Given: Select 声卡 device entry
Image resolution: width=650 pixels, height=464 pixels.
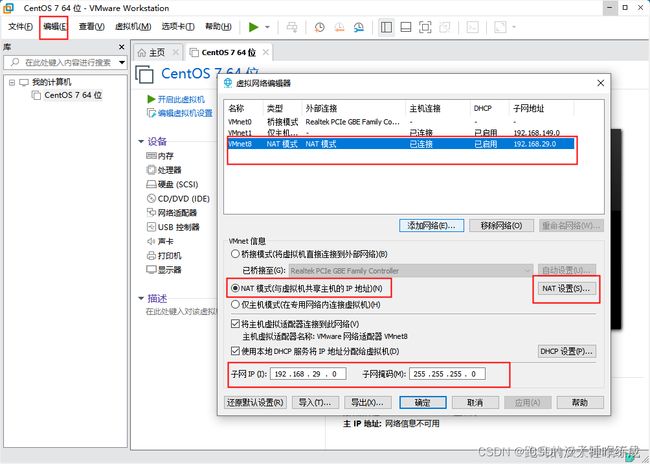Looking at the screenshot, I should (x=160, y=241).
